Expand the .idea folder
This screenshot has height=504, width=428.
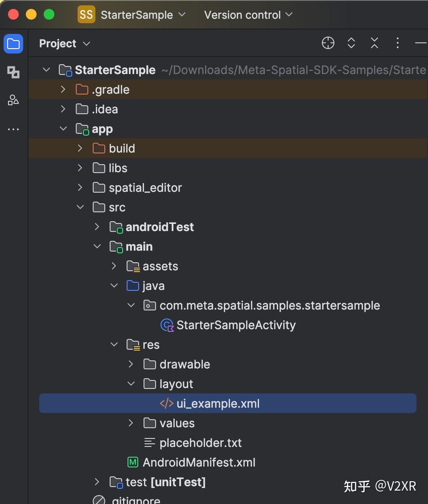tap(63, 109)
